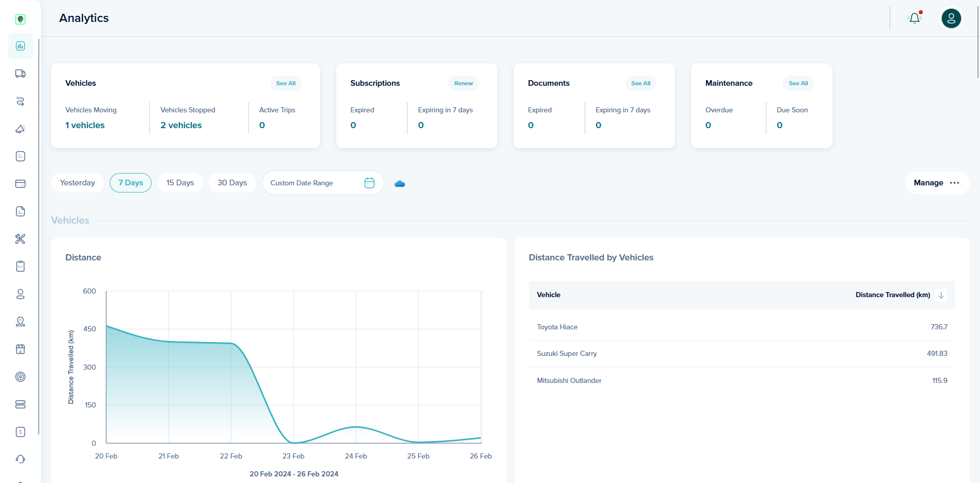
Task: Click the Subscriptions Expired count
Action: coord(353,125)
